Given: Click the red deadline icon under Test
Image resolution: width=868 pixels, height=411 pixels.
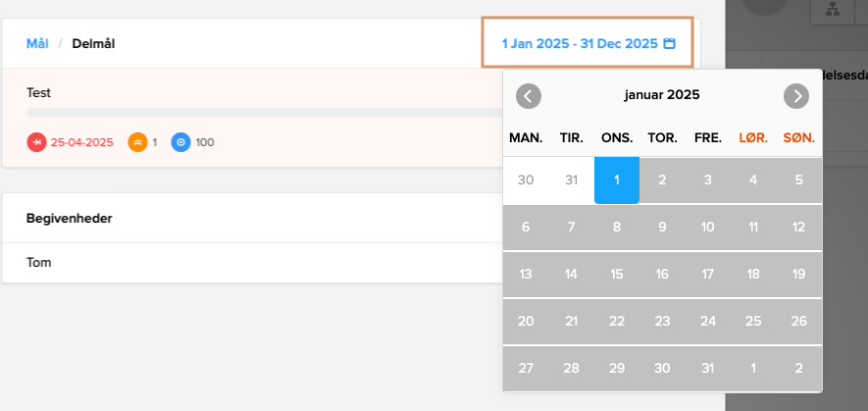Looking at the screenshot, I should [x=36, y=142].
